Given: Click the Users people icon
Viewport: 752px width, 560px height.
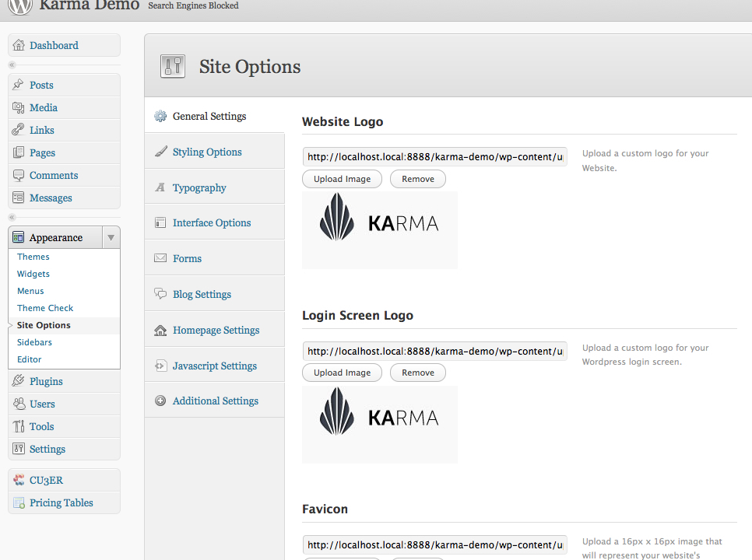Looking at the screenshot, I should (x=19, y=404).
